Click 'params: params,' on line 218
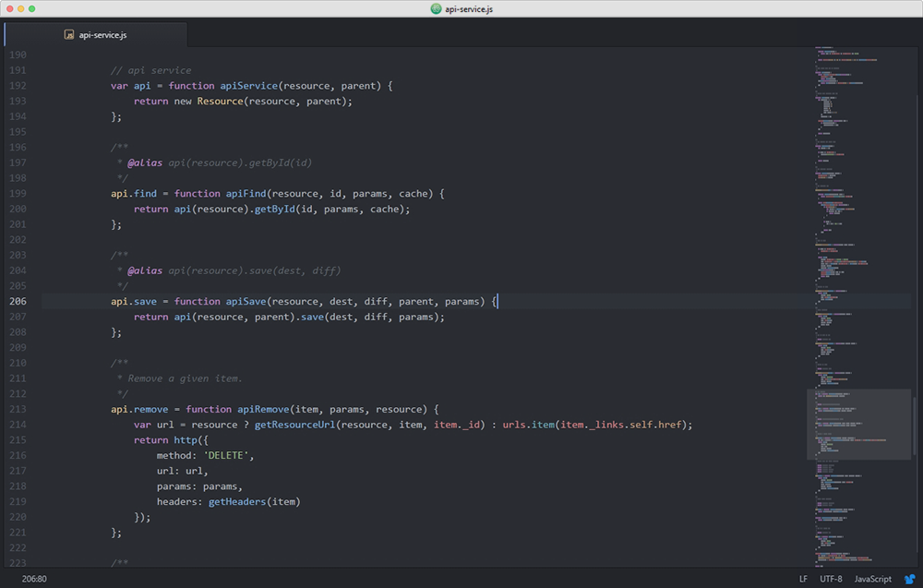This screenshot has width=923, height=588. tap(199, 486)
